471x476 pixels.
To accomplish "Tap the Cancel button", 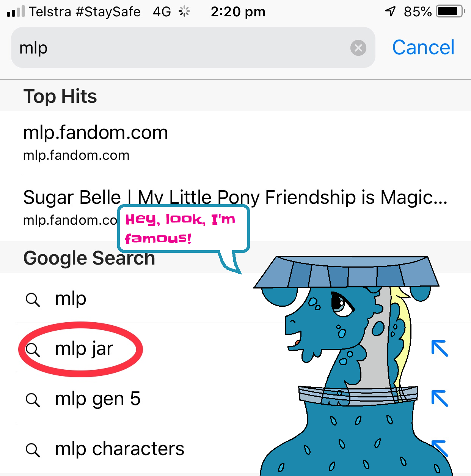I will tap(423, 48).
